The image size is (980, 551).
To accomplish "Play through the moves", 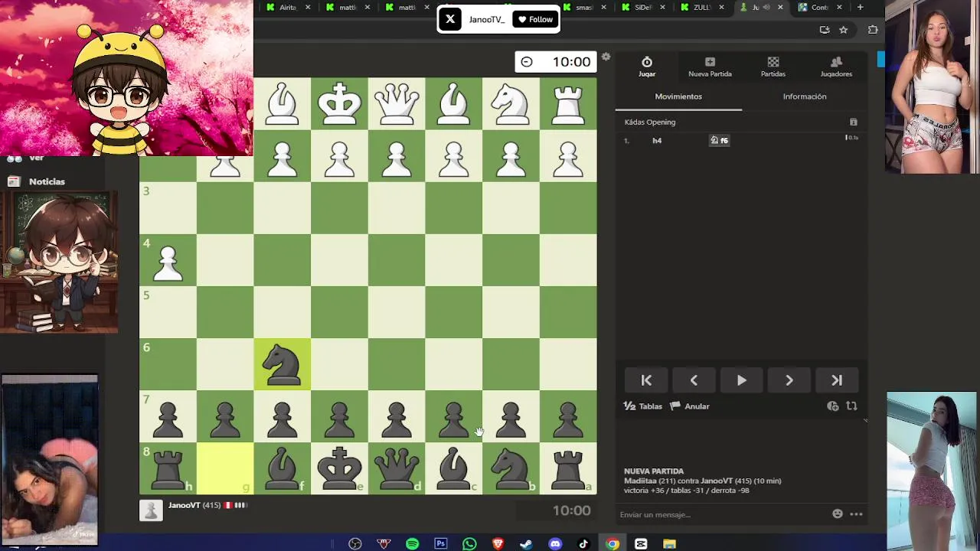I will click(x=741, y=380).
